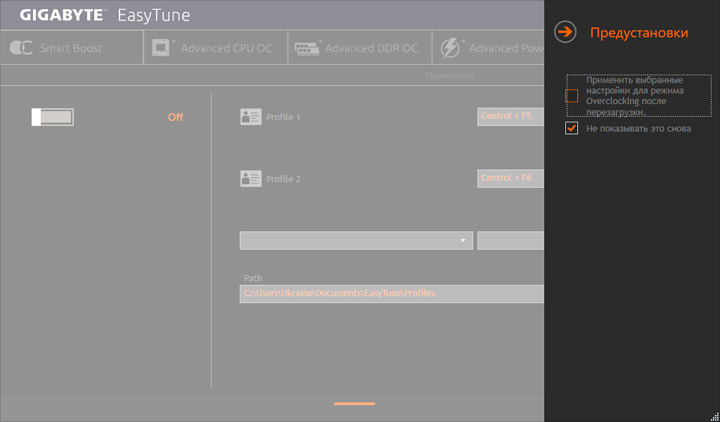Click the Smart Boost tab icon
Image resolution: width=720 pixels, height=422 pixels.
click(x=21, y=48)
